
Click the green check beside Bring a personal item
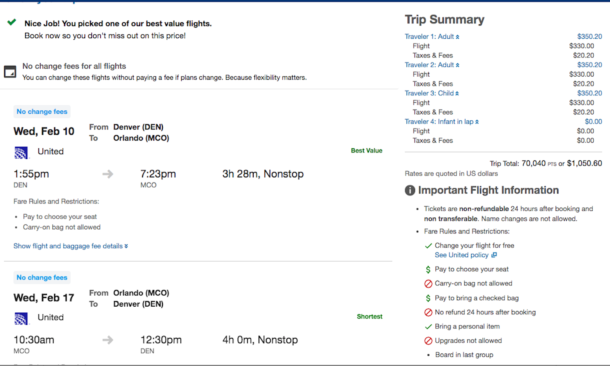click(428, 326)
